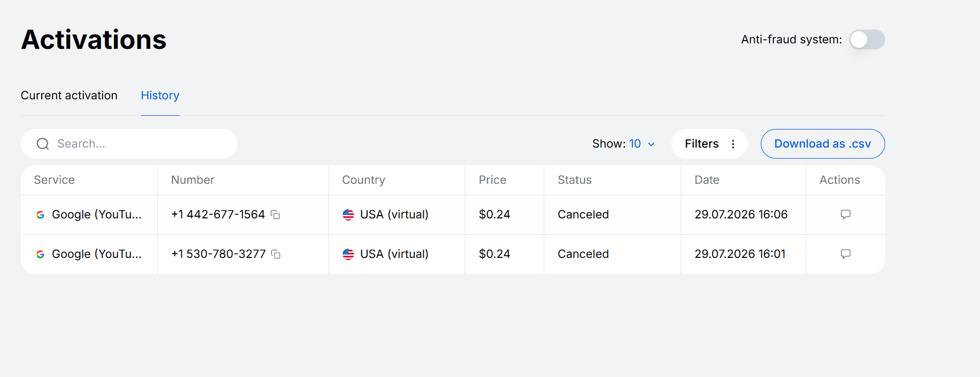Click the Date column header
The width and height of the screenshot is (980, 377).
coord(706,180)
